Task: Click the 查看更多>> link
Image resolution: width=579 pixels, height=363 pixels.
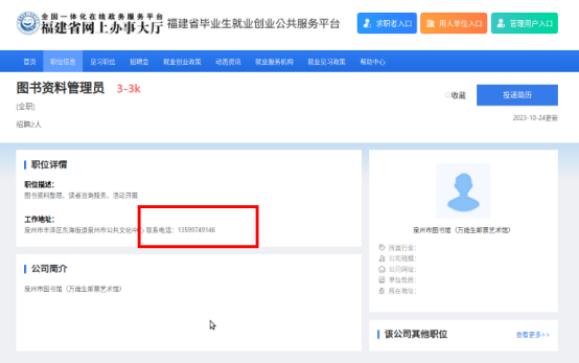Action: (x=532, y=335)
